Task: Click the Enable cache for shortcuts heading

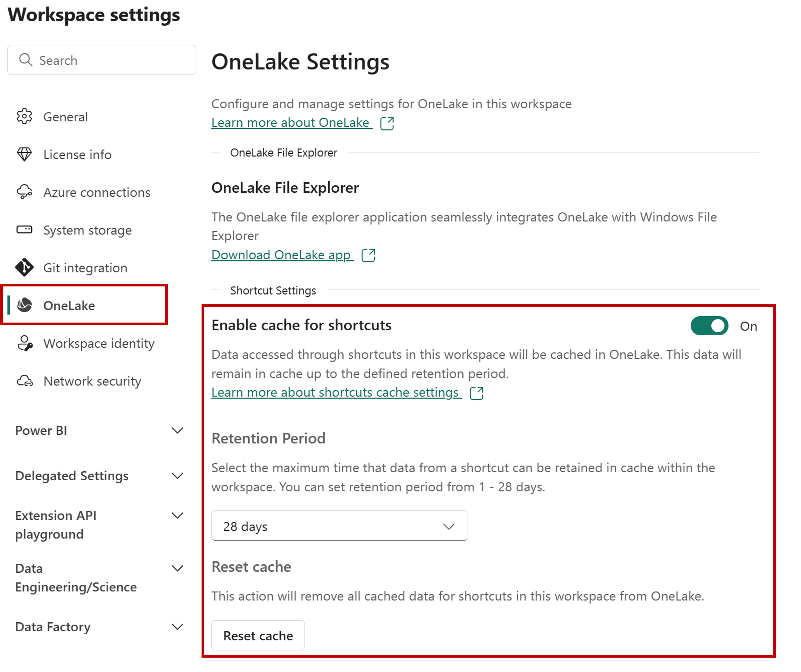Action: (301, 325)
